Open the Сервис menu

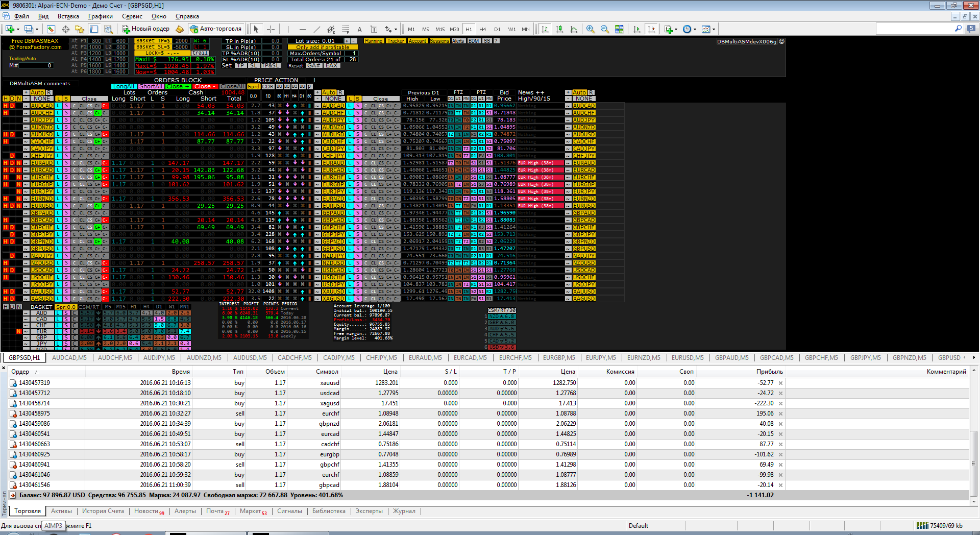click(132, 16)
